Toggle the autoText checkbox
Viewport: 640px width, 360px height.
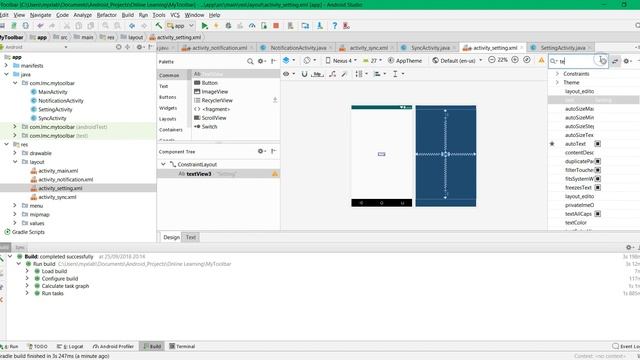[598, 144]
